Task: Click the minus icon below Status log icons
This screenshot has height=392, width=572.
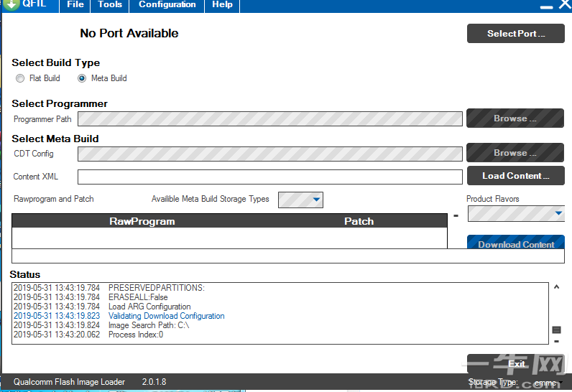Action: coord(555,342)
